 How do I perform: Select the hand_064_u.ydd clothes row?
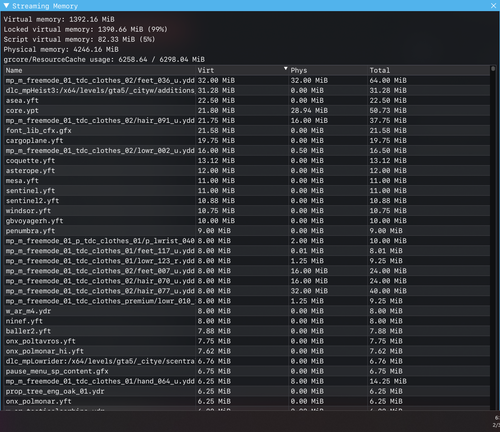click(x=247, y=381)
